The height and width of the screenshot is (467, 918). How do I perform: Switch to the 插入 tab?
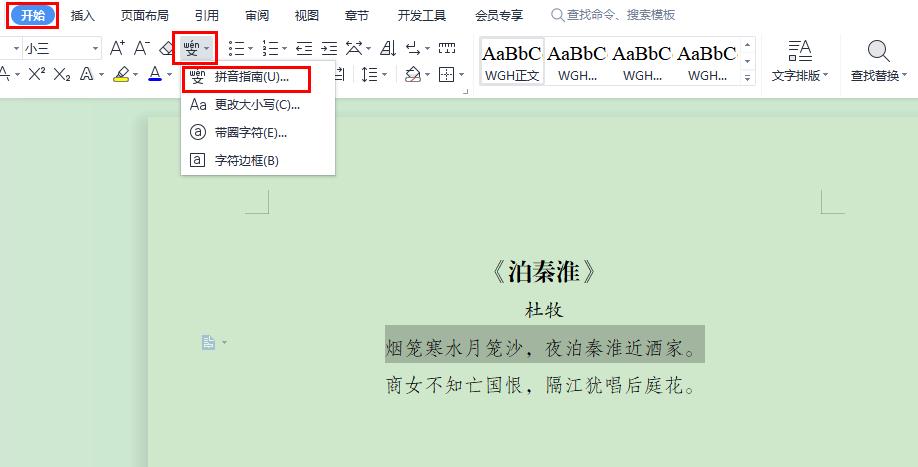click(x=83, y=16)
